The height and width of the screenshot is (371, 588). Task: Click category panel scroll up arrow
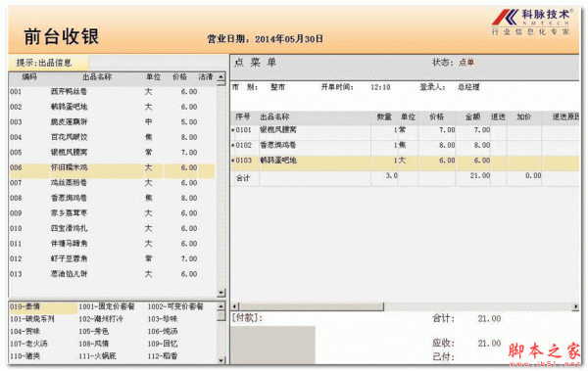pos(220,306)
